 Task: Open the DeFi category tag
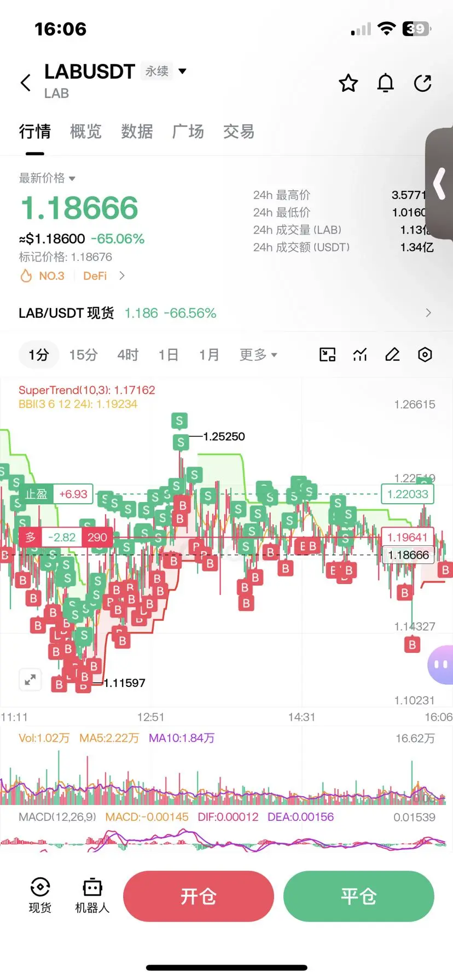[95, 276]
